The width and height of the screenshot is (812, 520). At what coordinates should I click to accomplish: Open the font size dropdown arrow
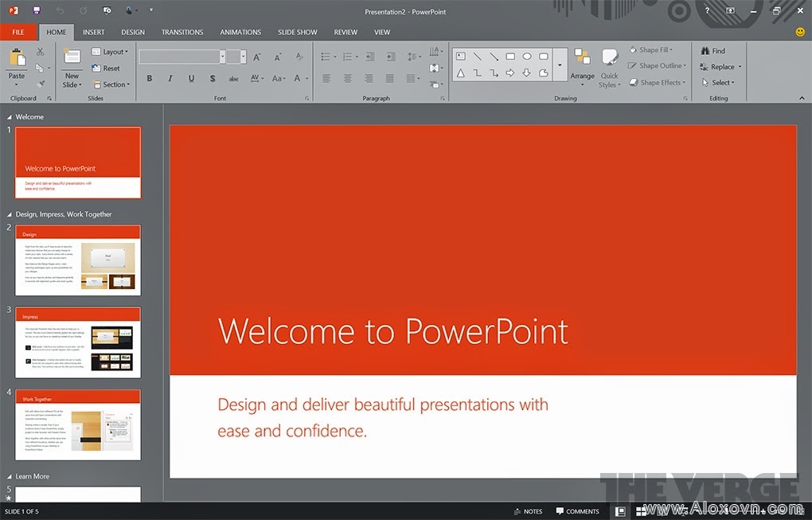coord(243,57)
